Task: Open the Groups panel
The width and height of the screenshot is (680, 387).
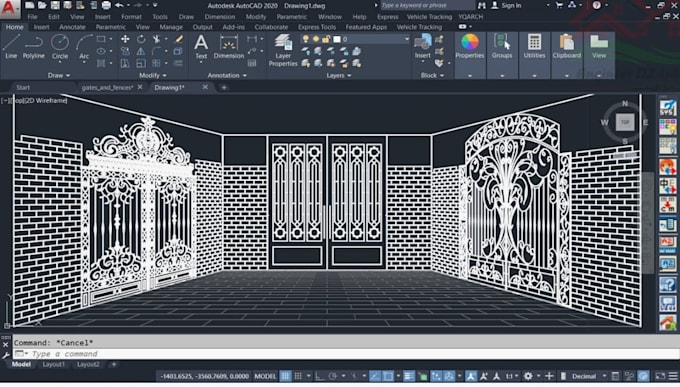Action: [502, 46]
